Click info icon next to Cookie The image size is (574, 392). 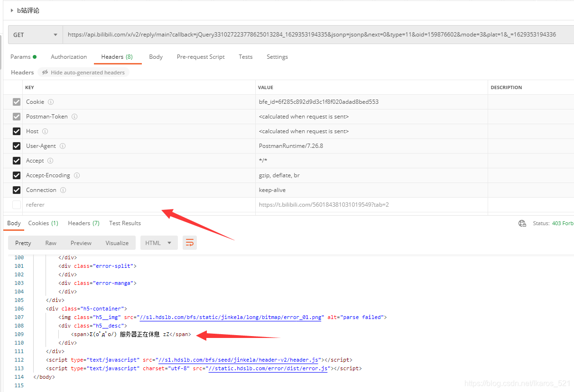pyautogui.click(x=51, y=102)
